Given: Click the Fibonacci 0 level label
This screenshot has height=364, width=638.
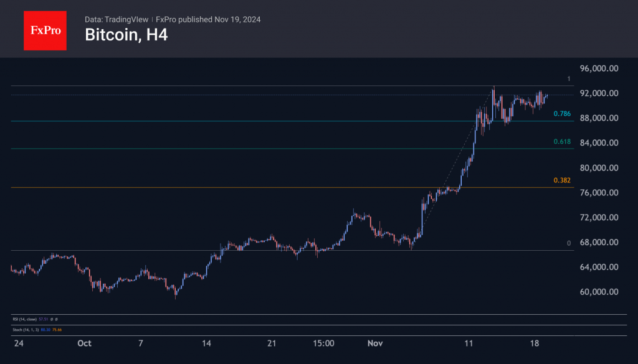Looking at the screenshot, I should click(x=568, y=243).
